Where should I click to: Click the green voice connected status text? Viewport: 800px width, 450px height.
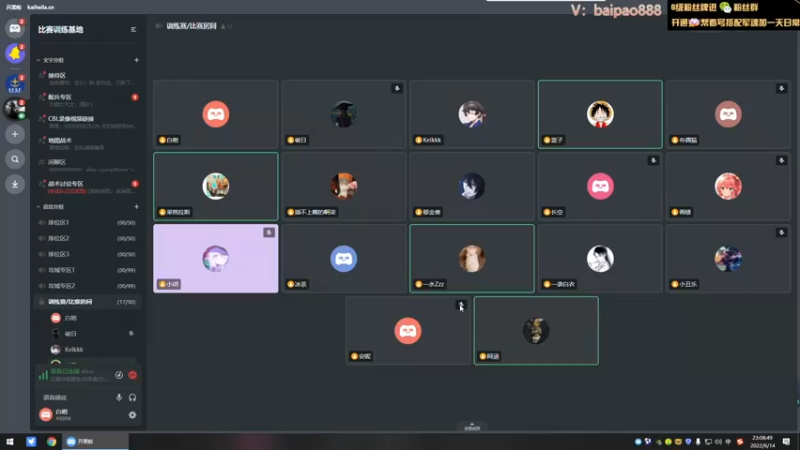[x=65, y=371]
